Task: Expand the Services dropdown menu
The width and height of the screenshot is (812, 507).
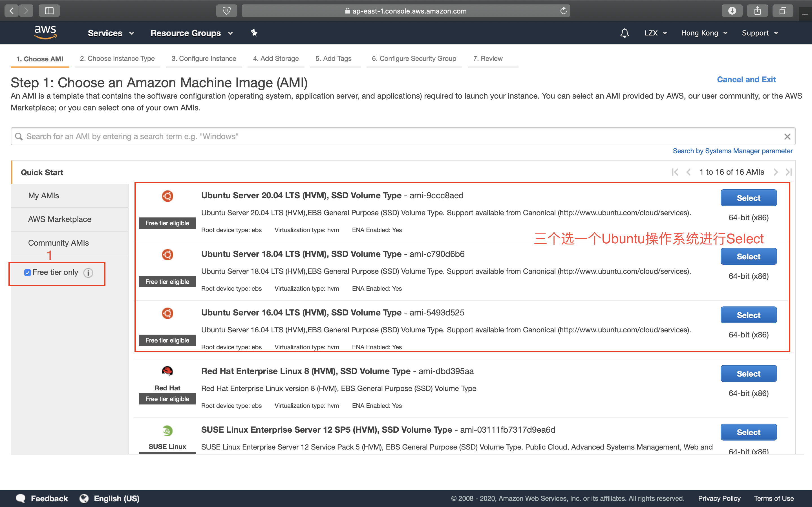Action: pos(111,33)
